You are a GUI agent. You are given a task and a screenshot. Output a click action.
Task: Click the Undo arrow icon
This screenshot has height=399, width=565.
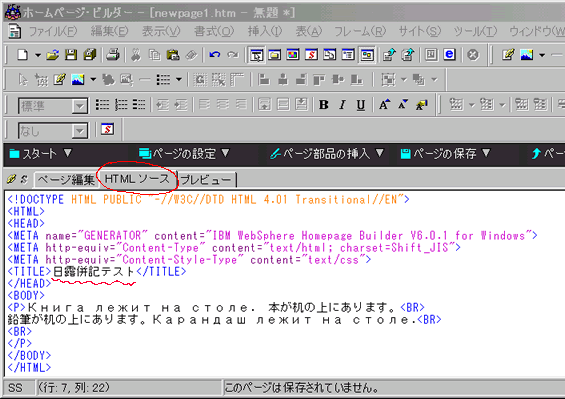coord(215,55)
